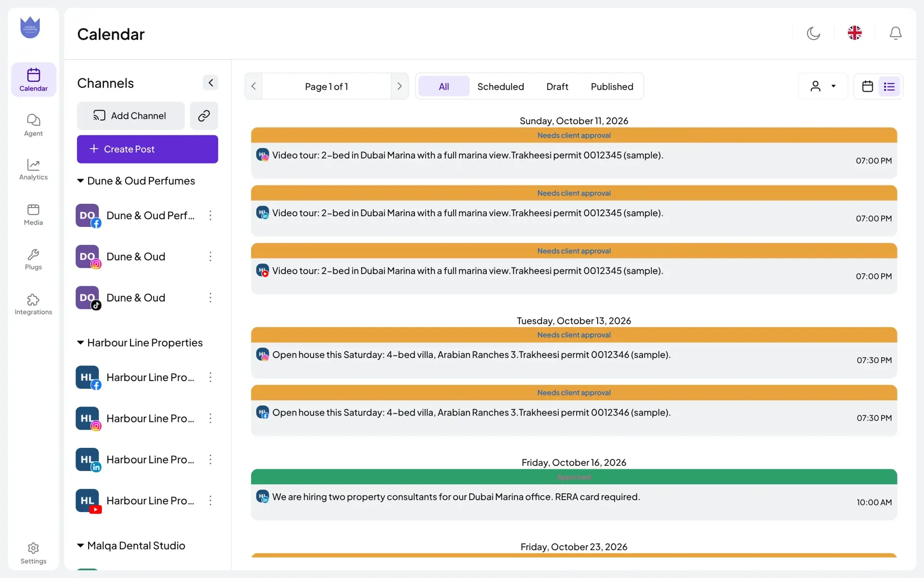Open the Plugs section
Screen dimensions: 924x578
click(33, 260)
